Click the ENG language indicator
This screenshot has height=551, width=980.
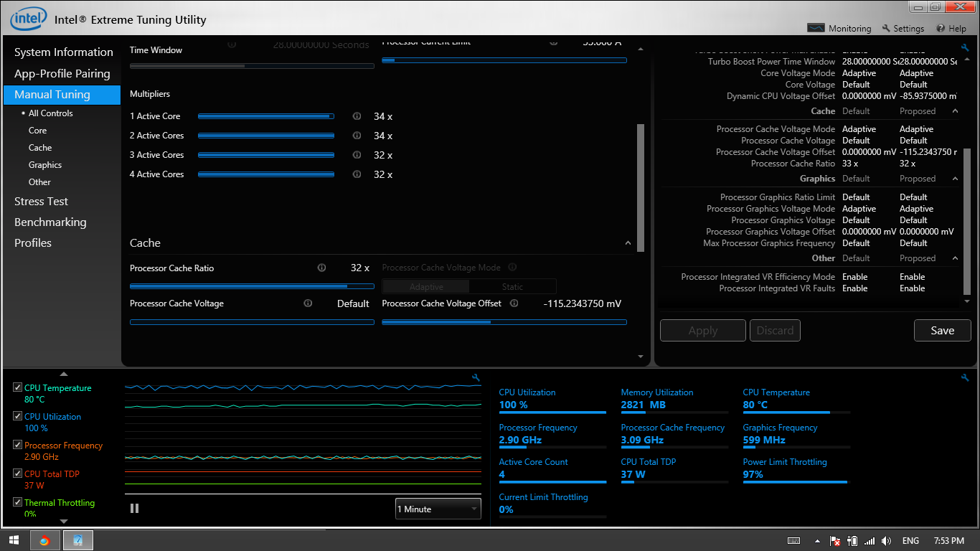[910, 541]
